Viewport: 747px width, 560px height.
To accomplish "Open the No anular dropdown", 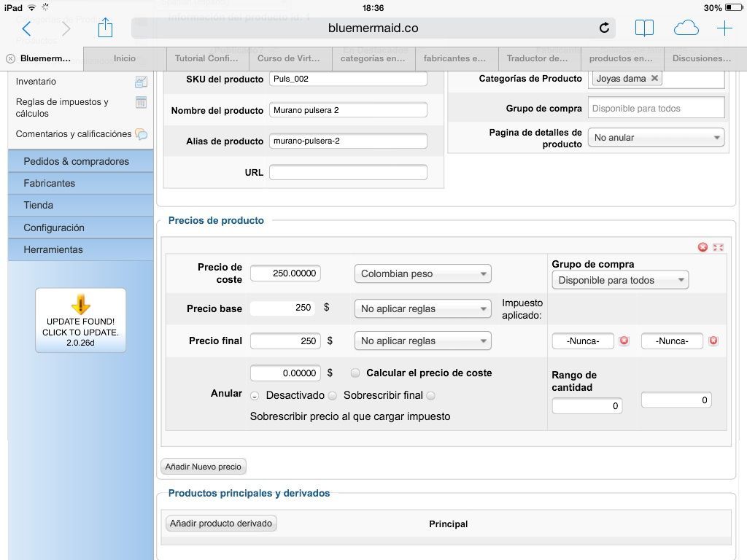I will point(656,138).
